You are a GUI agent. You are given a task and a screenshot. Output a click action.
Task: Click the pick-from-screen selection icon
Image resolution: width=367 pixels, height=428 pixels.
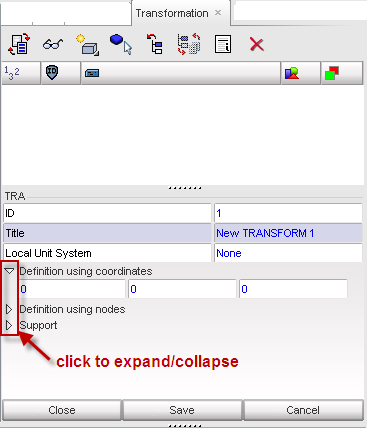(x=121, y=44)
